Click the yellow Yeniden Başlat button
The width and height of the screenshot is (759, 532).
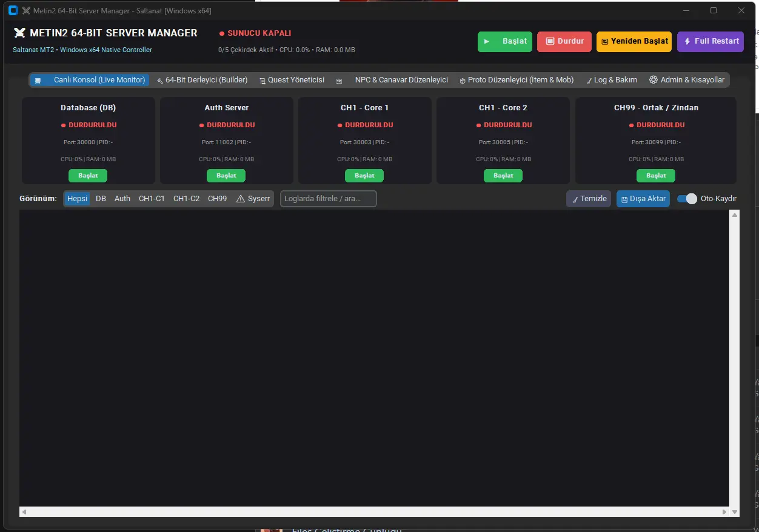(x=634, y=41)
